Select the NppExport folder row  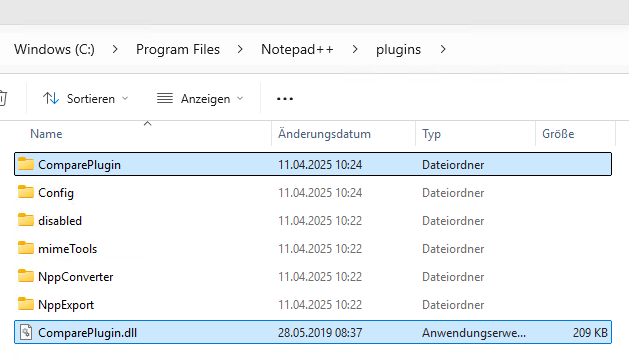[x=313, y=305]
